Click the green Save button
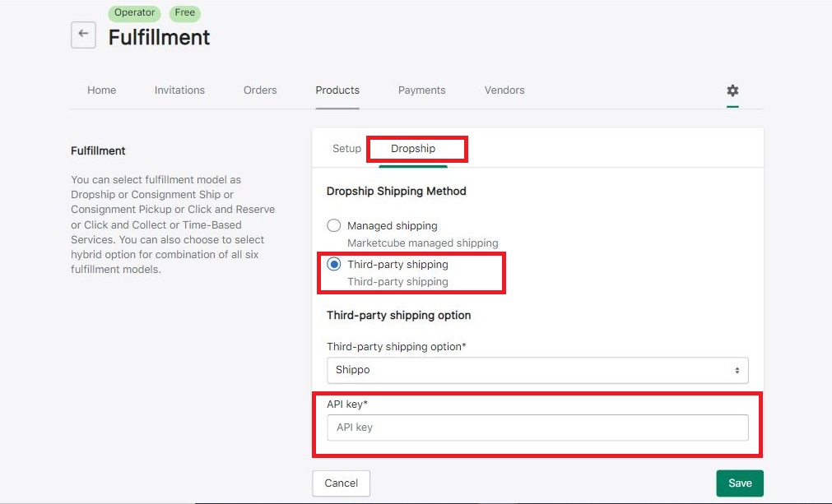 click(x=740, y=483)
